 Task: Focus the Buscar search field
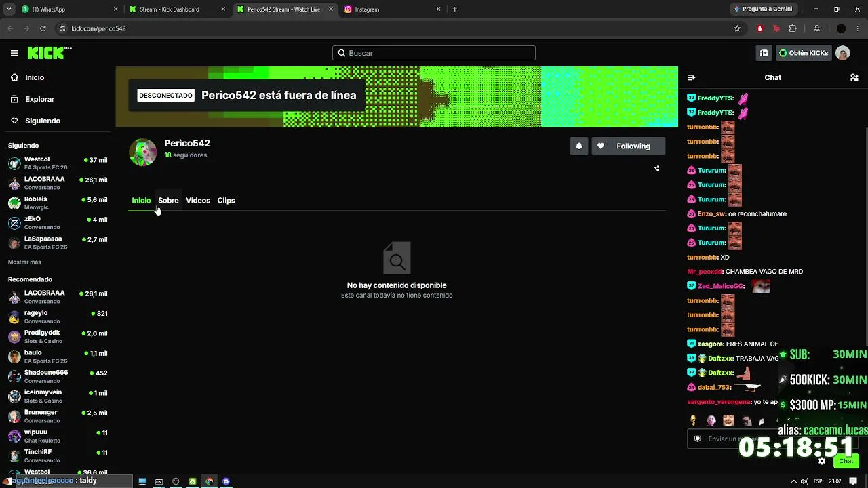pyautogui.click(x=434, y=53)
